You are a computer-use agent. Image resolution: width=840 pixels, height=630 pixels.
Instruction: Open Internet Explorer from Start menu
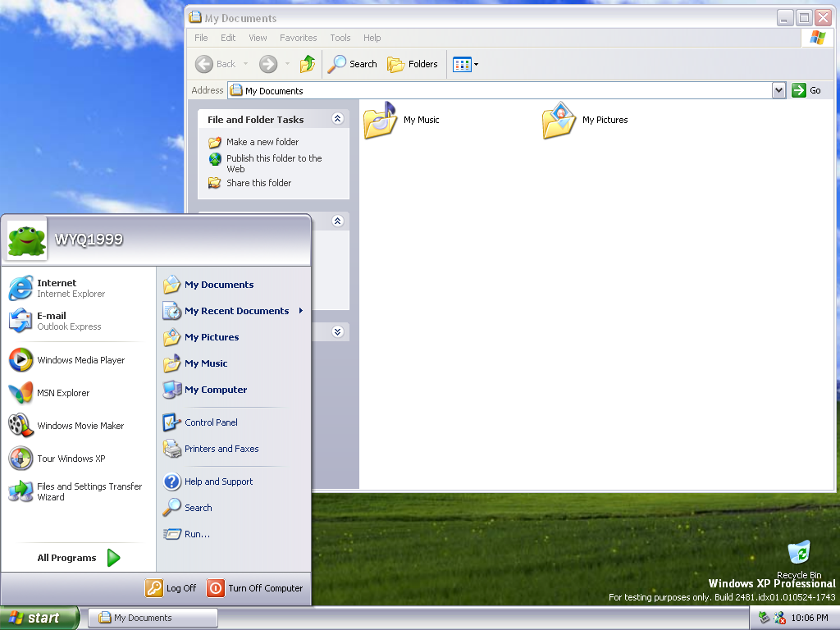[x=56, y=288]
